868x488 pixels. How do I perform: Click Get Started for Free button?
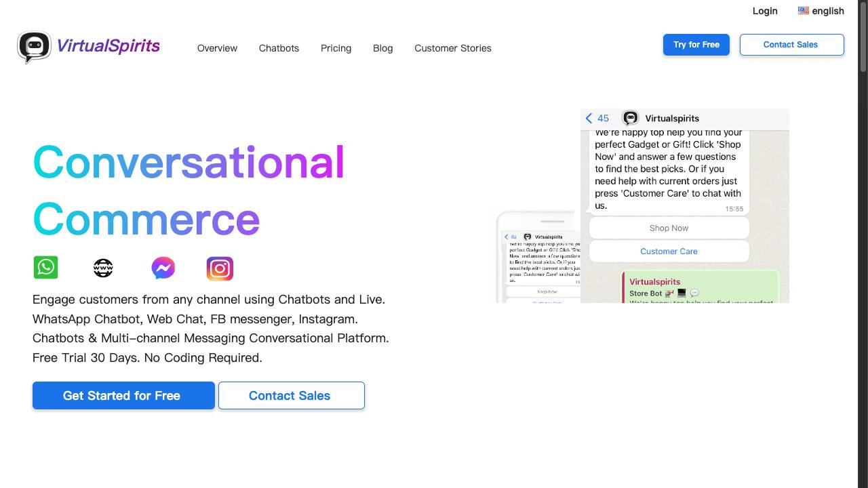point(123,396)
